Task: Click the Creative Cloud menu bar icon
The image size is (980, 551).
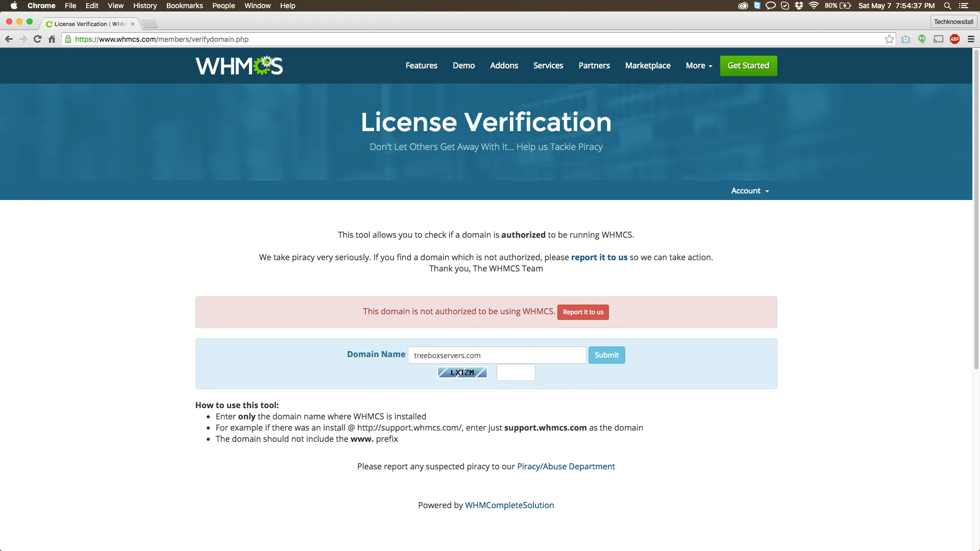Action: coord(743,6)
